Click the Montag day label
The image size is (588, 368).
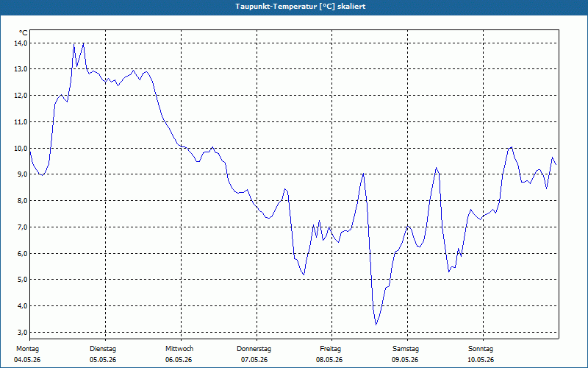pyautogui.click(x=27, y=349)
